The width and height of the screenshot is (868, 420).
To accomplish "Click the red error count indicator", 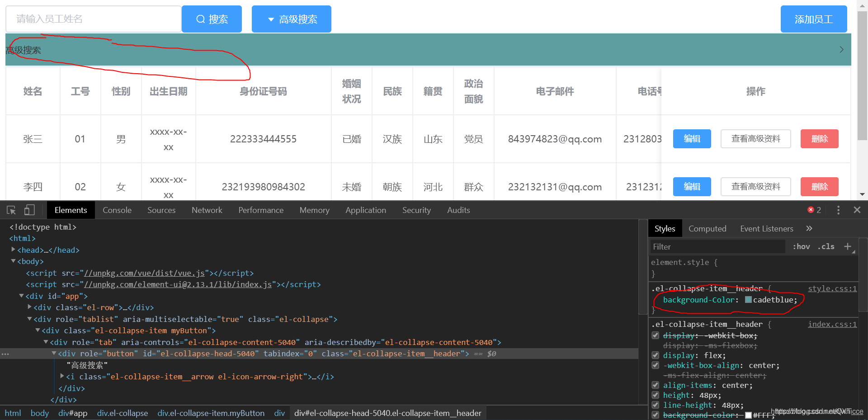I will tap(814, 210).
